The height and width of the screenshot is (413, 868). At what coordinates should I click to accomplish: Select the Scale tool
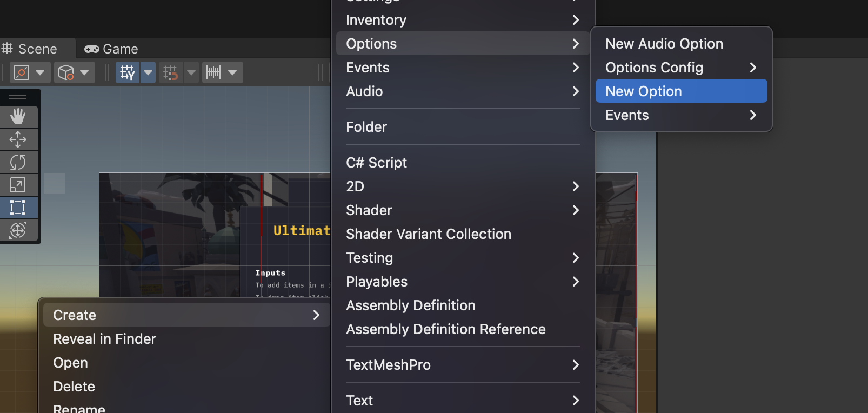pyautogui.click(x=19, y=185)
